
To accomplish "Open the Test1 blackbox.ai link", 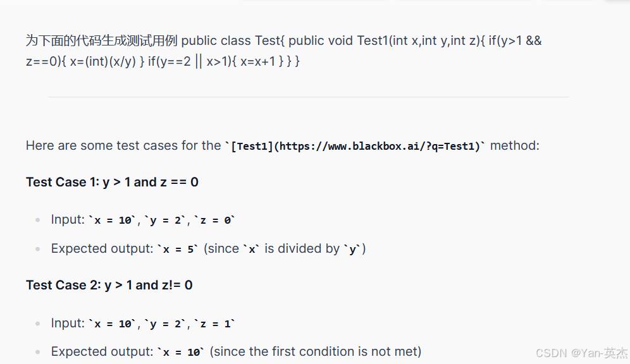I will pos(357,146).
